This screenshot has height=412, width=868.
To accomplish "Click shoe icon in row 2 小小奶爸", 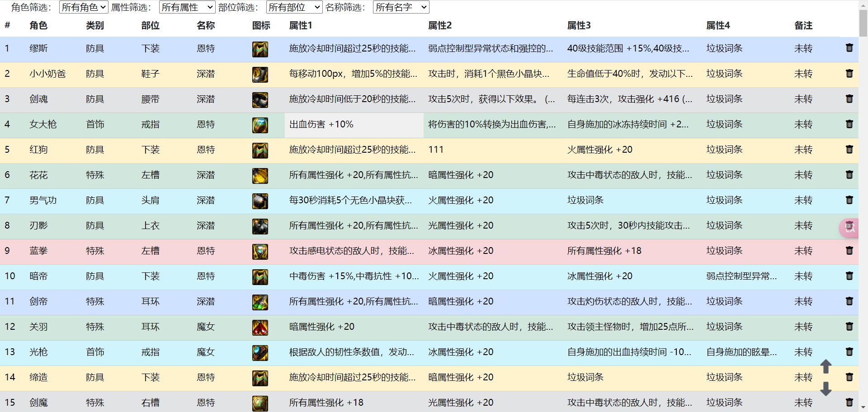I will point(260,74).
